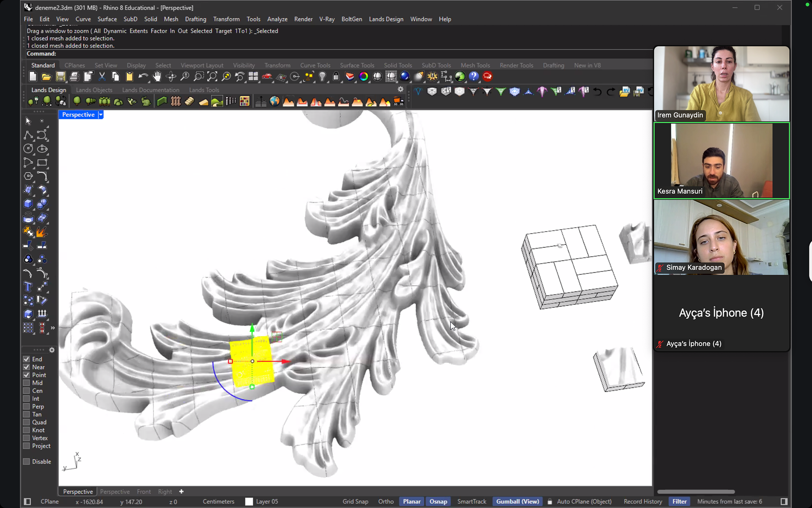The image size is (812, 508).
Task: Click the Open file folder icon
Action: pos(47,77)
